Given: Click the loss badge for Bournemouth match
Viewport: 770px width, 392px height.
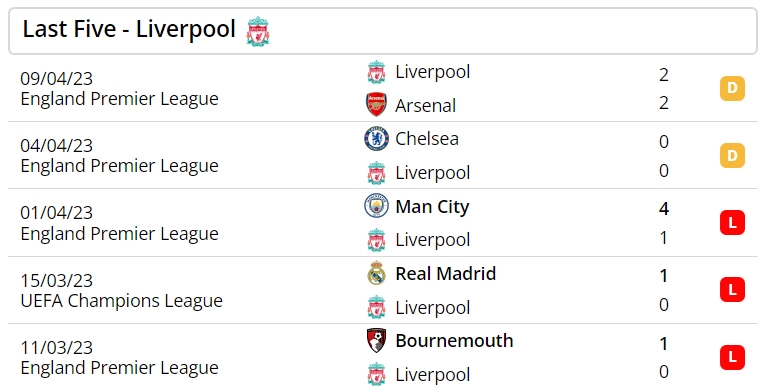Looking at the screenshot, I should 732,357.
